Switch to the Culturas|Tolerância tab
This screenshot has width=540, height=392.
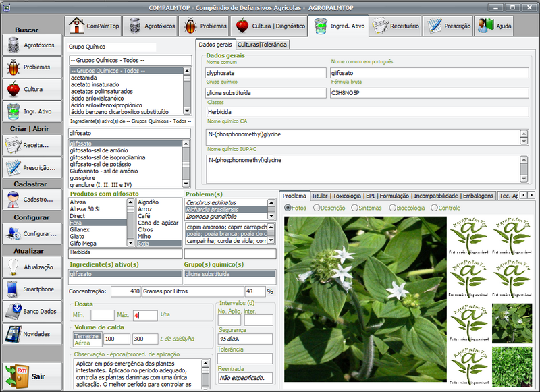coord(262,45)
